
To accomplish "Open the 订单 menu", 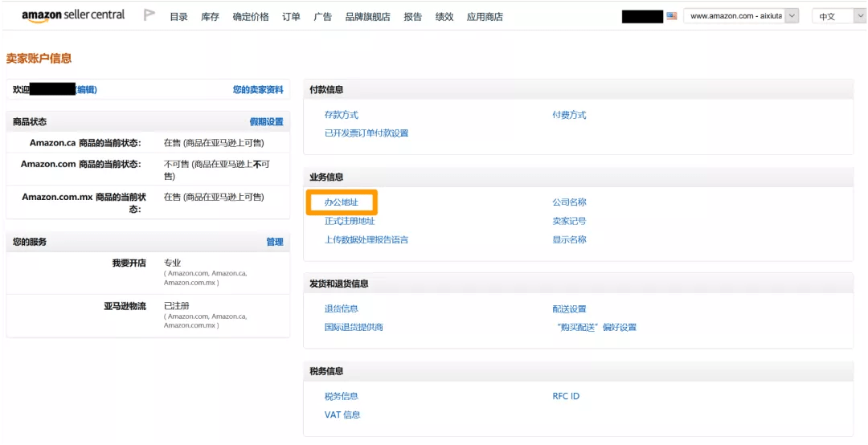I will (291, 17).
